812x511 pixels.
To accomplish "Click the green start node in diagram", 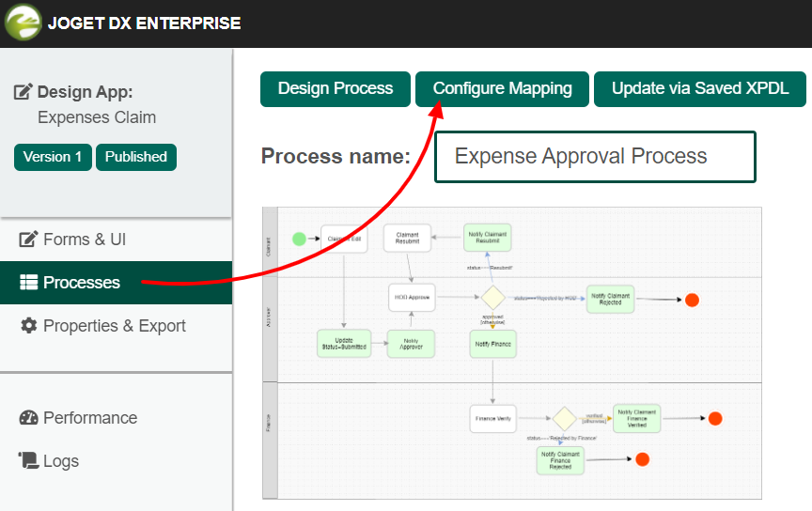I will click(299, 239).
